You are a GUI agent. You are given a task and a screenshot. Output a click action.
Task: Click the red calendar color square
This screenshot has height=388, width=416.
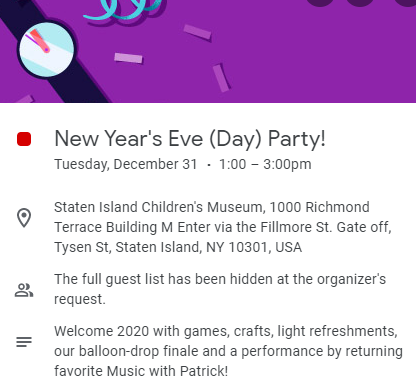click(24, 139)
